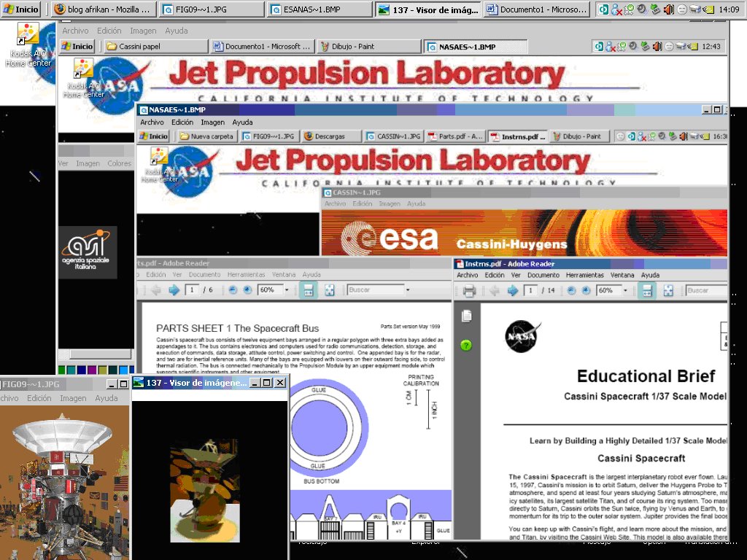Viewport: 747px width, 560px height.
Task: Pick the purple color swatch in the palette
Action: (91, 370)
